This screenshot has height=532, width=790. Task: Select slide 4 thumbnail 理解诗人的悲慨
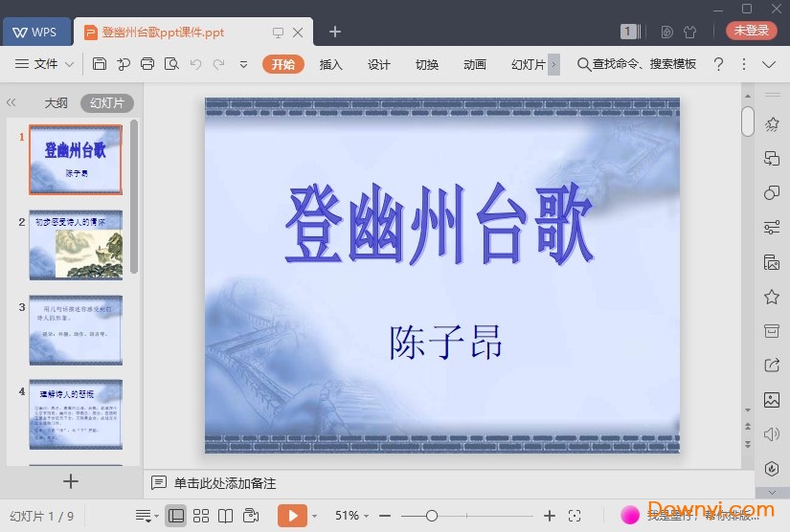(76, 414)
